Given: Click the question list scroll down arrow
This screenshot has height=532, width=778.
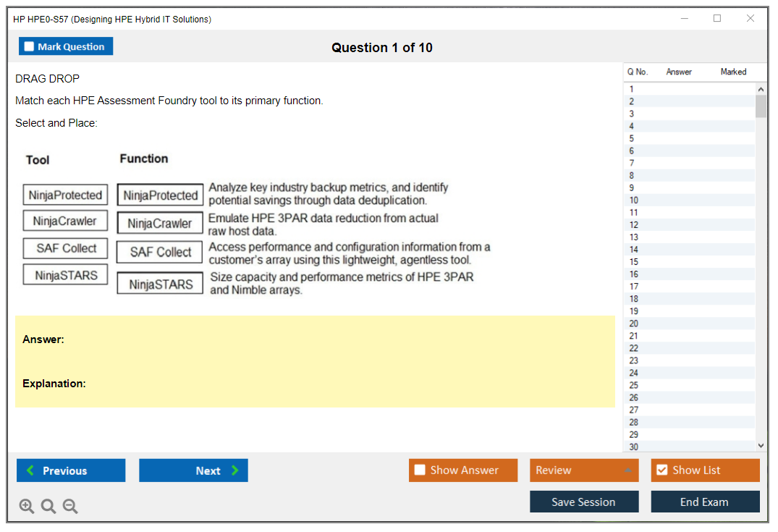Looking at the screenshot, I should pos(761,446).
